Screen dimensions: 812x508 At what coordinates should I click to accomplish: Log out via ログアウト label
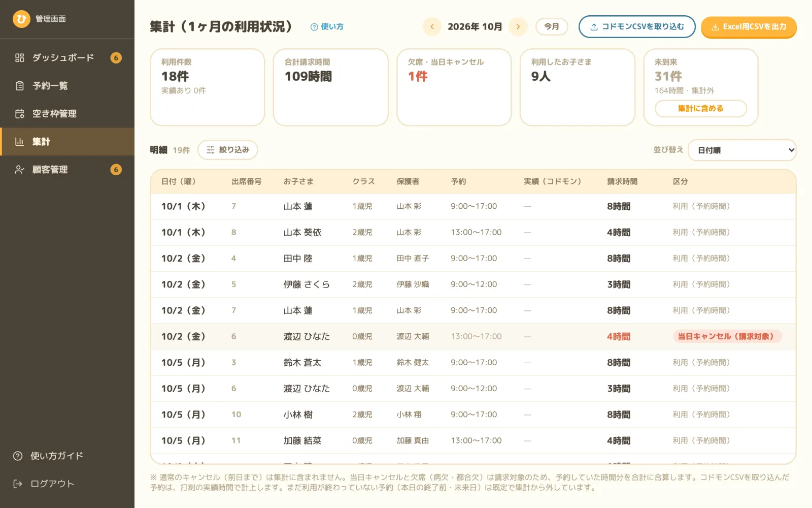pyautogui.click(x=52, y=484)
